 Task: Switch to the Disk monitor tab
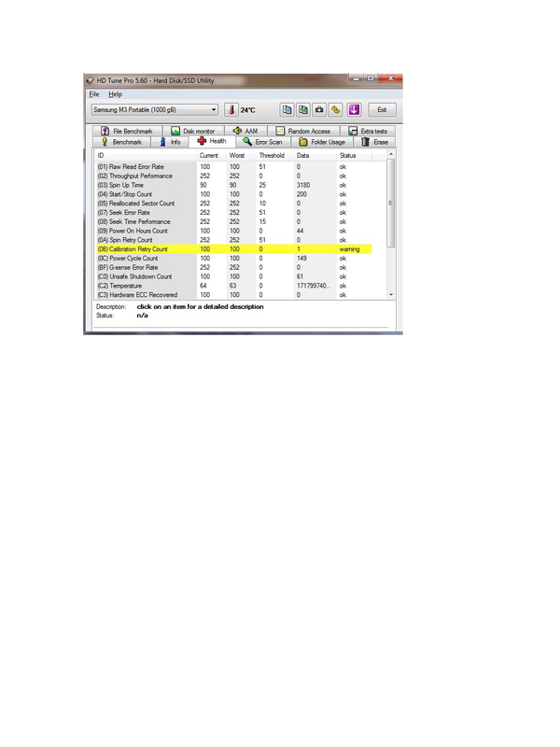(193, 131)
